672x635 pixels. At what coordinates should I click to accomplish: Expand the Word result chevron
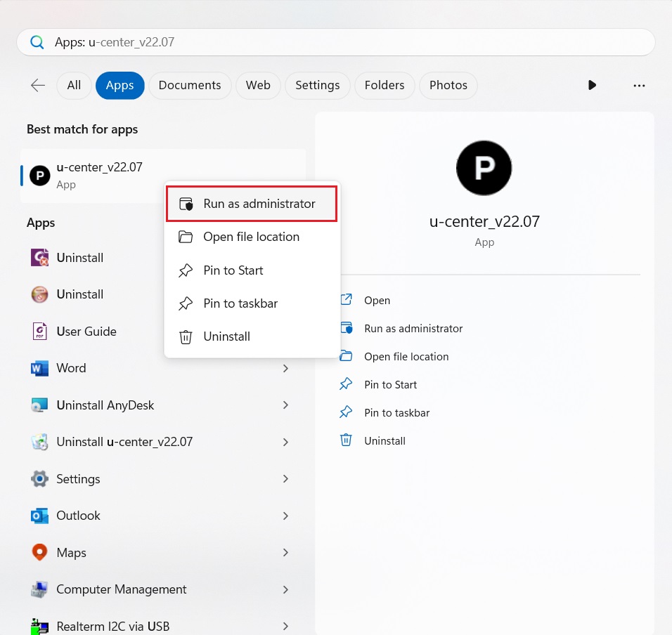285,368
